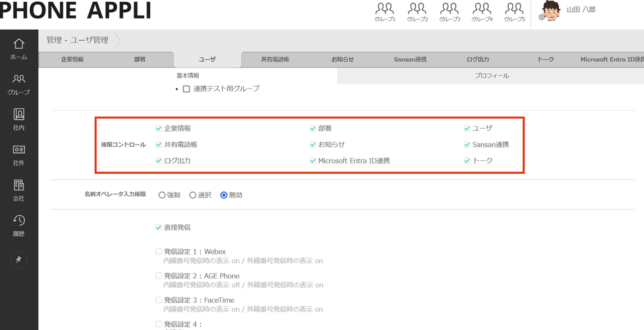Viewport: 644px width, 330px height.
Task: Select the 選択 radio button
Action: [193, 195]
